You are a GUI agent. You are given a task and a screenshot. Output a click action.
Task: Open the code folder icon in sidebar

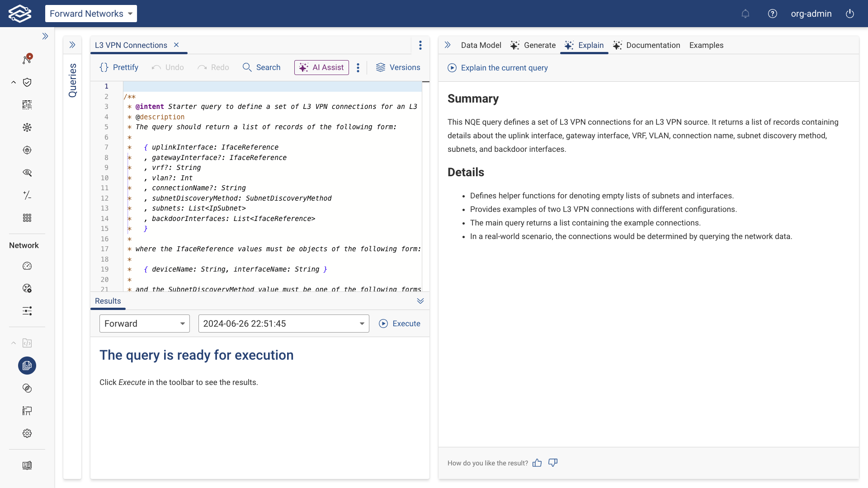pyautogui.click(x=27, y=343)
